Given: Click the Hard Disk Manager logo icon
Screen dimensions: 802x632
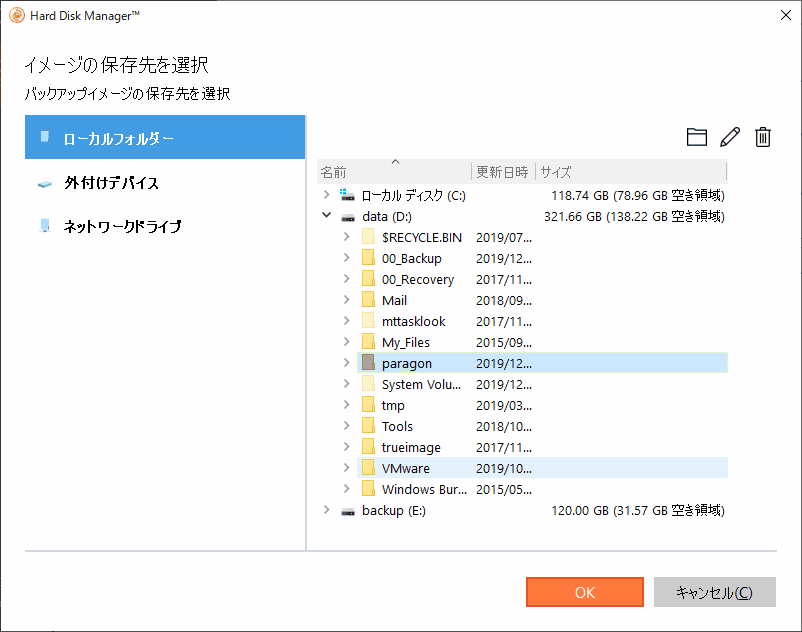Looking at the screenshot, I should 15,15.
